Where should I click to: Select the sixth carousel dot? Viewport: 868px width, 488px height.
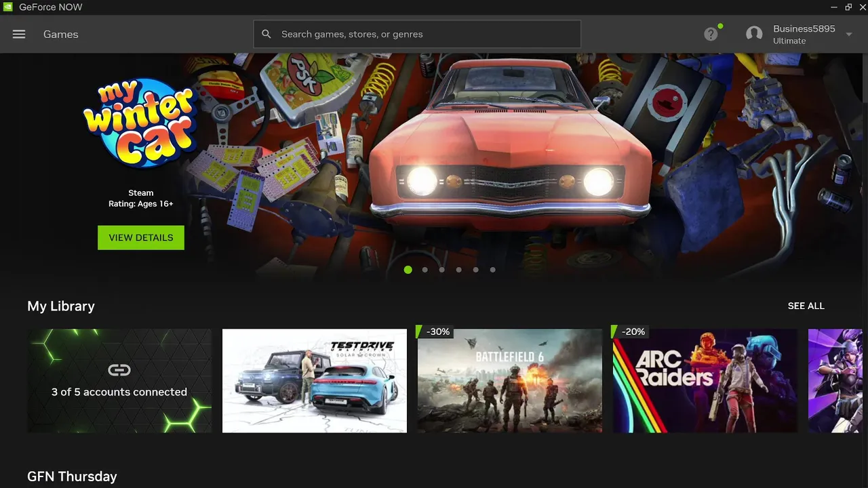click(x=493, y=270)
